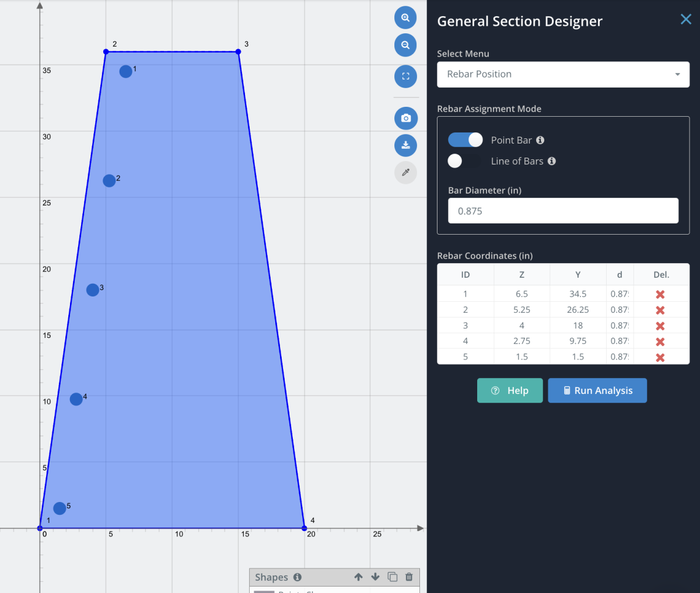Move shape up using the up arrow
The width and height of the screenshot is (700, 593).
[x=358, y=577]
